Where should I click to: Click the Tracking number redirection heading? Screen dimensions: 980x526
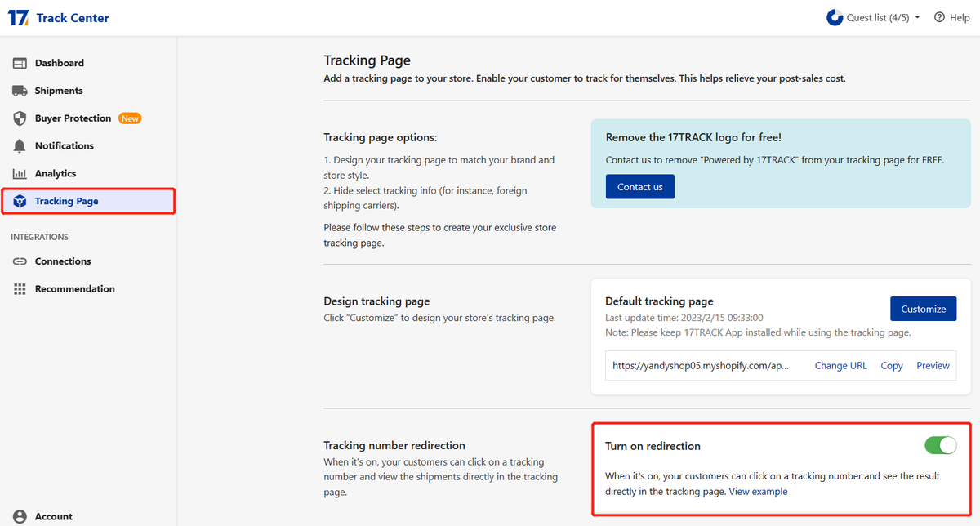(394, 446)
